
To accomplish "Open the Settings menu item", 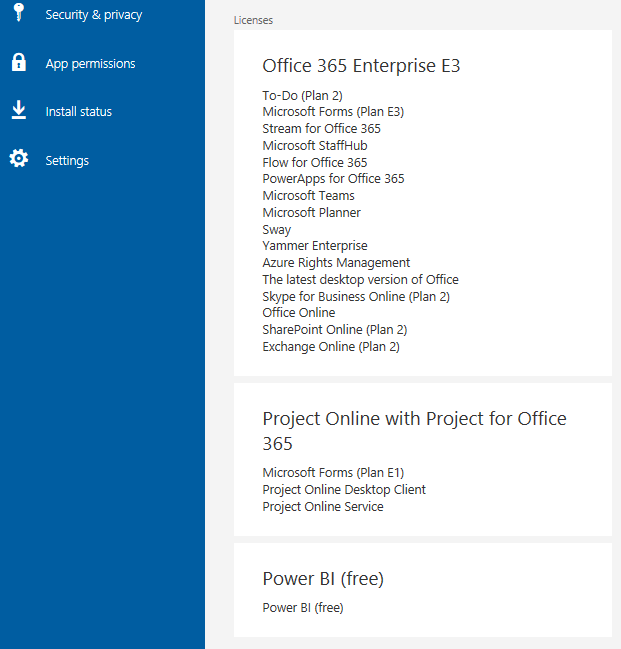I will click(x=67, y=161).
